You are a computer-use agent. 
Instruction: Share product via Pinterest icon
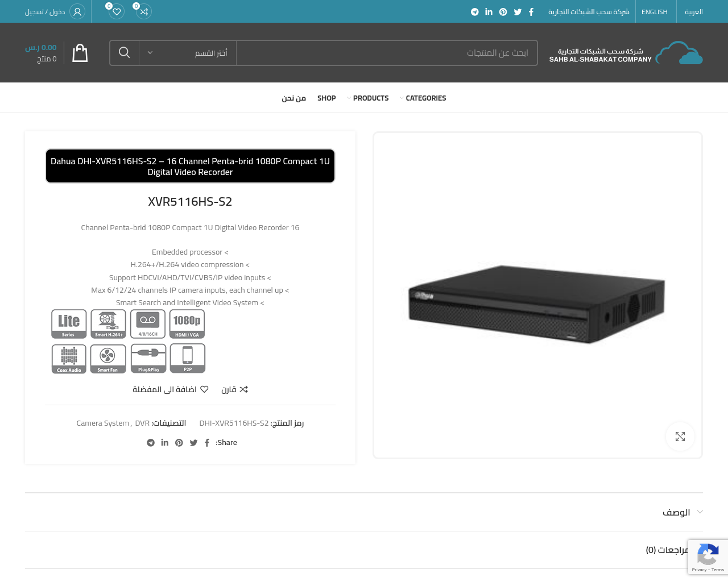click(x=179, y=443)
